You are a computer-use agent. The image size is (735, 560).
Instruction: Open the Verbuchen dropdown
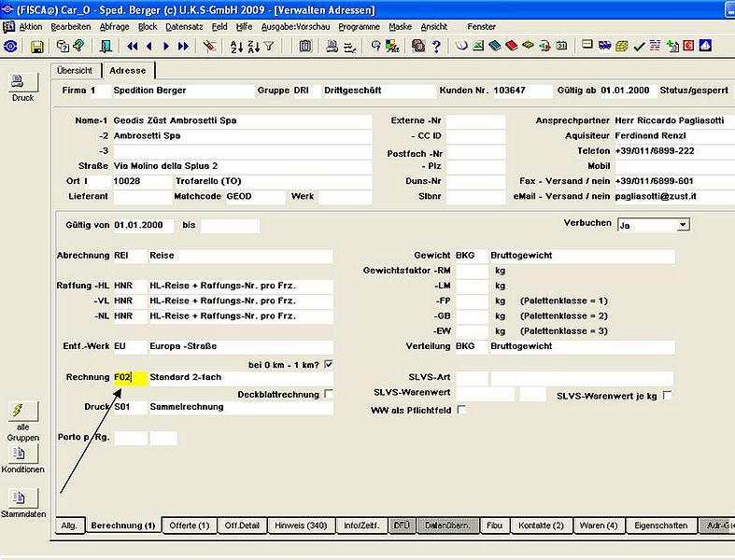point(683,225)
